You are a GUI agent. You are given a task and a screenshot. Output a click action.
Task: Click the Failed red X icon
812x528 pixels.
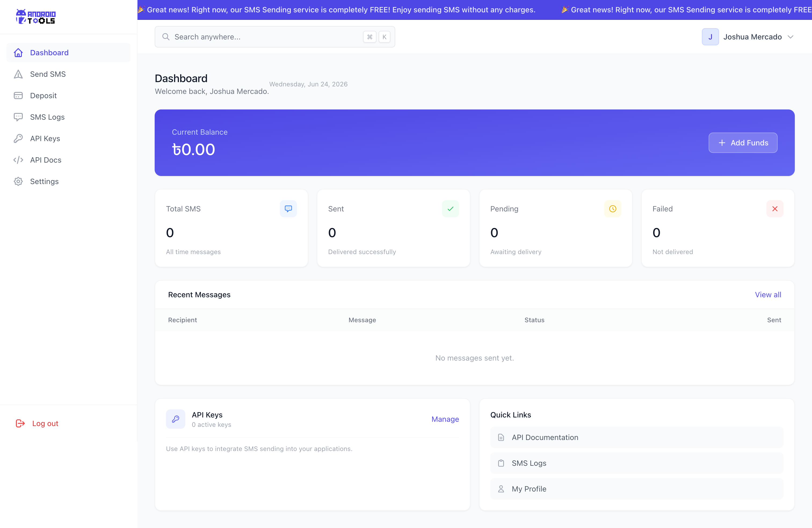coord(775,209)
